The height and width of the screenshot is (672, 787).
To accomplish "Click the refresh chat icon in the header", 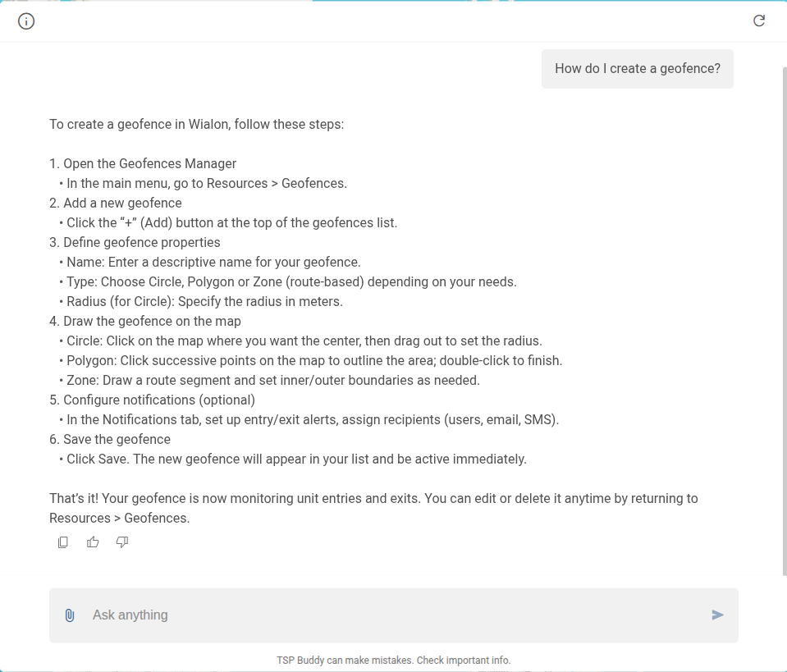I will pos(759,21).
